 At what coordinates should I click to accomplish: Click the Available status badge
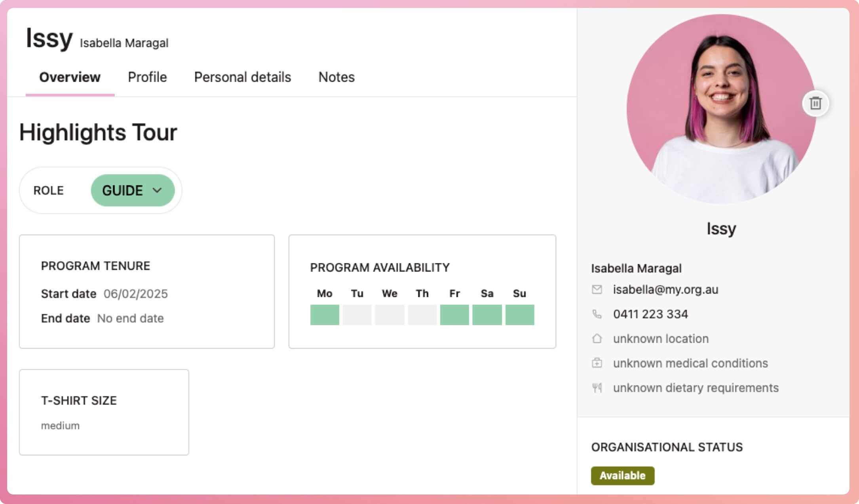point(622,476)
